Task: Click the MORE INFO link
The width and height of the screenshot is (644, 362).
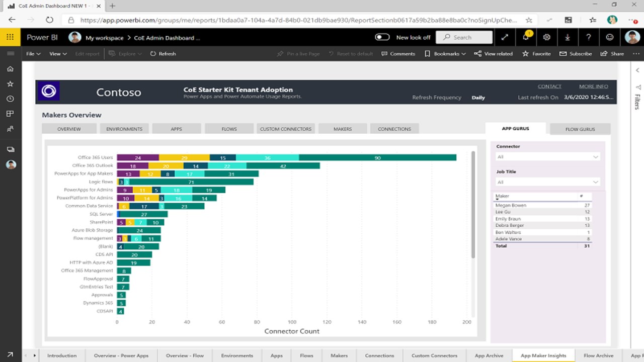Action: (594, 86)
